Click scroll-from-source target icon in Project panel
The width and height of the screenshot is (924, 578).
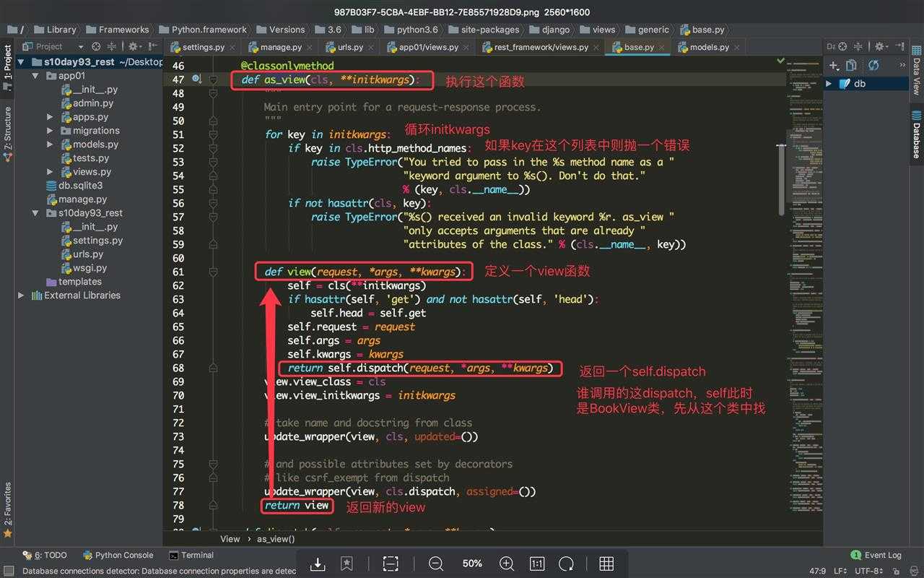coord(96,46)
